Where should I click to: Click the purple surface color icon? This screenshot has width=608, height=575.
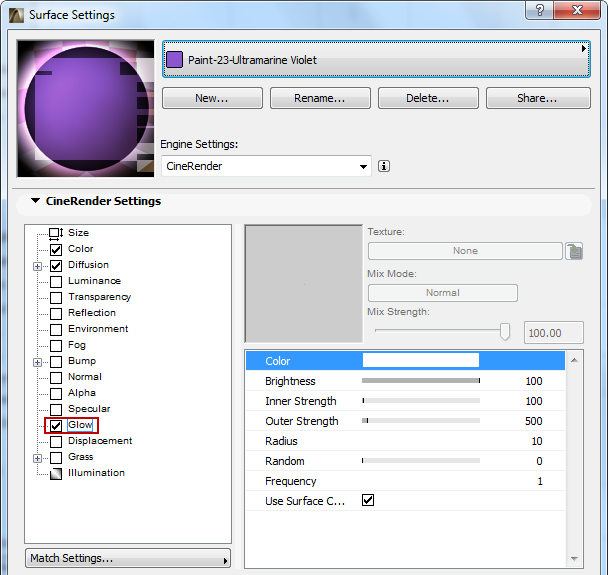click(x=174, y=60)
